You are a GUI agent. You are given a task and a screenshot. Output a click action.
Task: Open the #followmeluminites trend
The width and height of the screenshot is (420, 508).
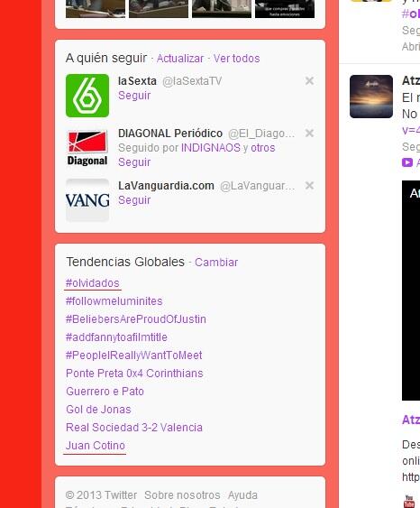coord(114,301)
